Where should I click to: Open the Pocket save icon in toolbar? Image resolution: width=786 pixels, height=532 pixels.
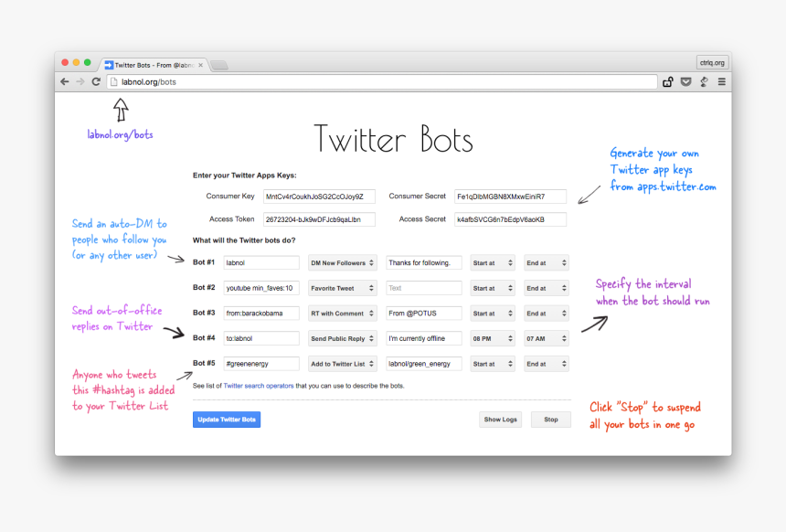coord(686,82)
